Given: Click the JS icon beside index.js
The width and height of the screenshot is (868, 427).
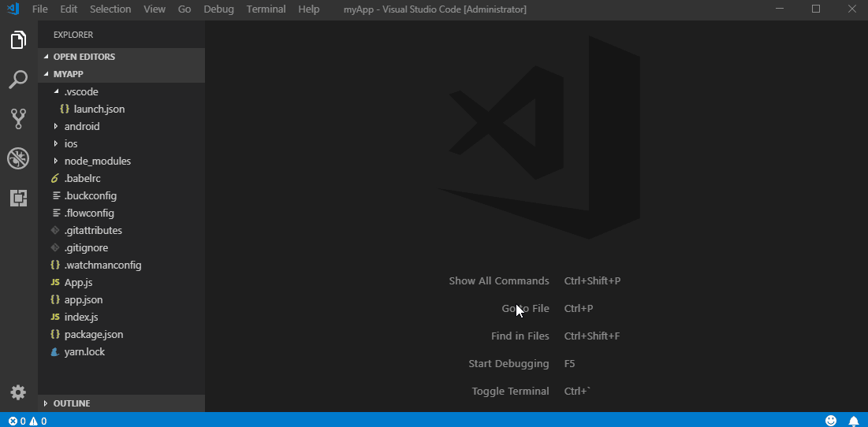Looking at the screenshot, I should 55,317.
